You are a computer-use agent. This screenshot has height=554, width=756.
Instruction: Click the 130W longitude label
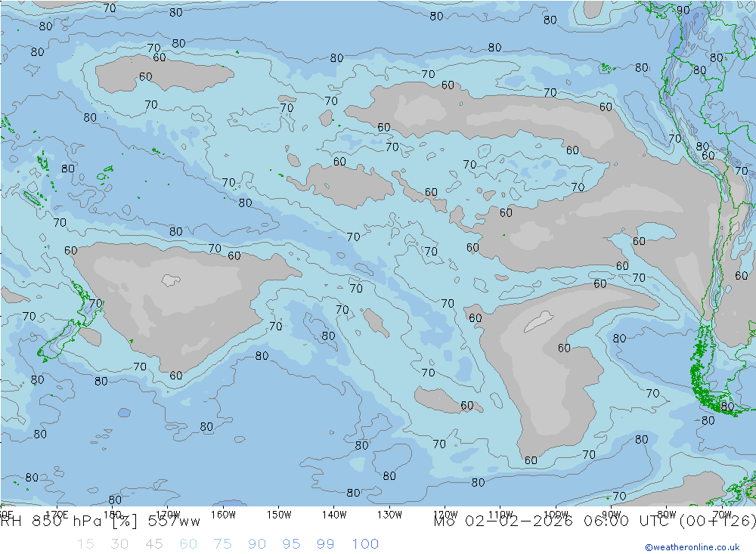point(389,515)
